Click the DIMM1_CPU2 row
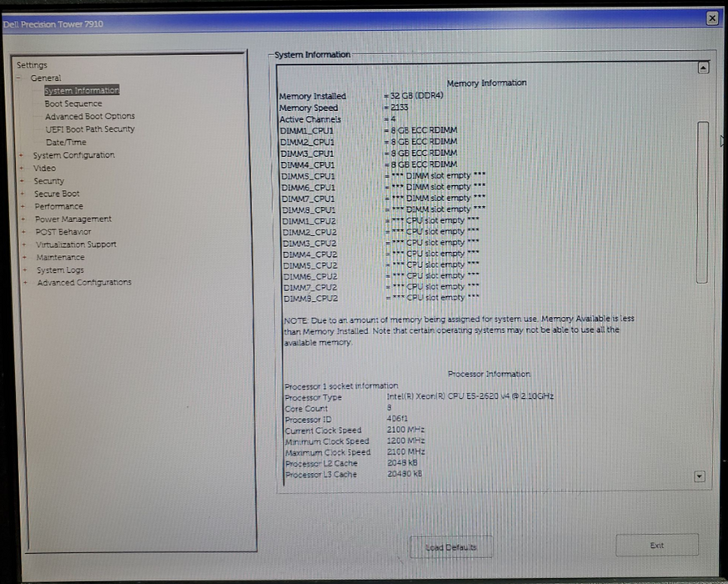This screenshot has height=584, width=728. [381, 221]
